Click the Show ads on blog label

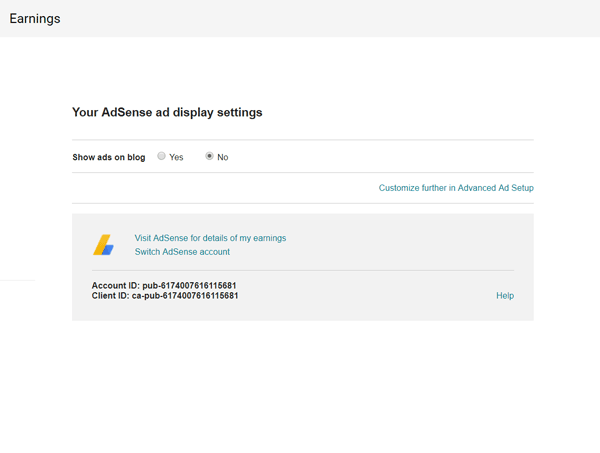[x=109, y=157]
